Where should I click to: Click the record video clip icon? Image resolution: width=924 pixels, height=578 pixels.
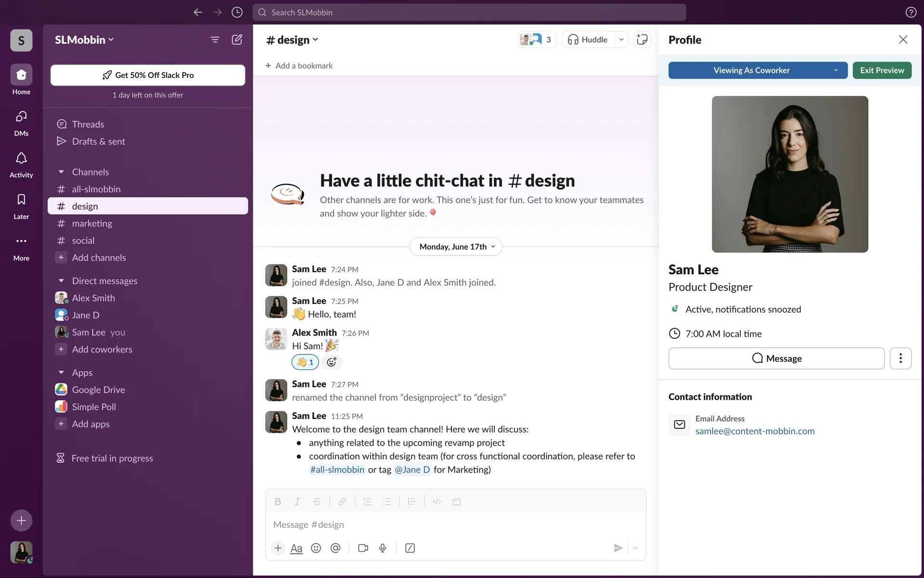click(x=363, y=548)
